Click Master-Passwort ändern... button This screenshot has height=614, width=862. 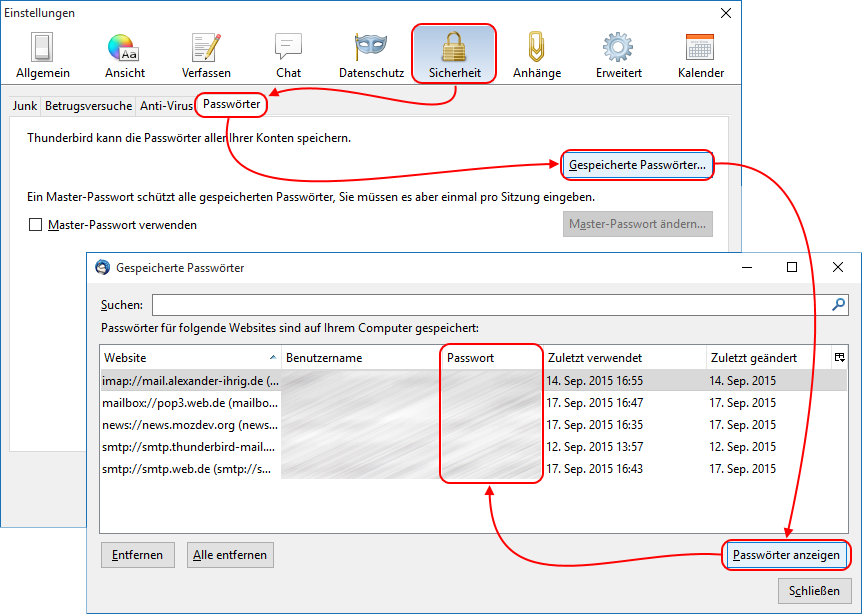coord(638,224)
